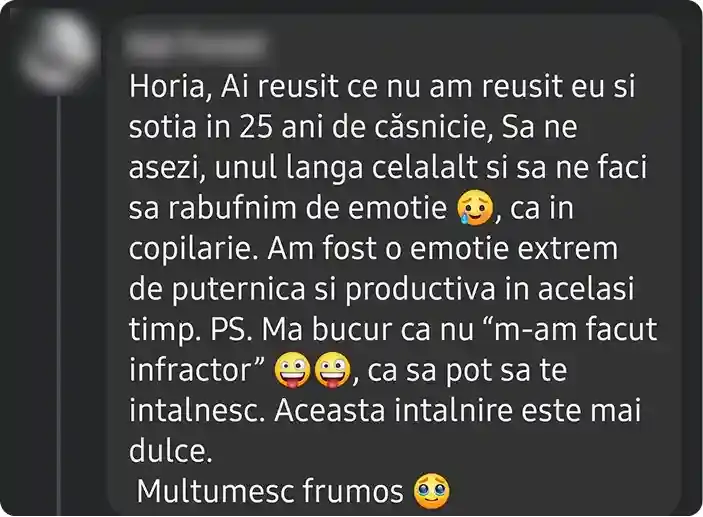Click the text "Multumesc frumos"
703x517 pixels.
(x=270, y=491)
